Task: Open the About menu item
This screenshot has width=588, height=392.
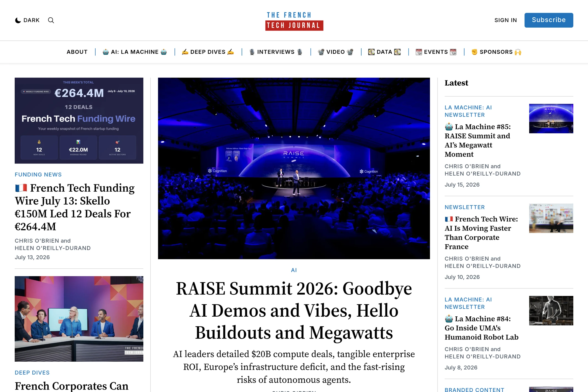Action: click(77, 52)
